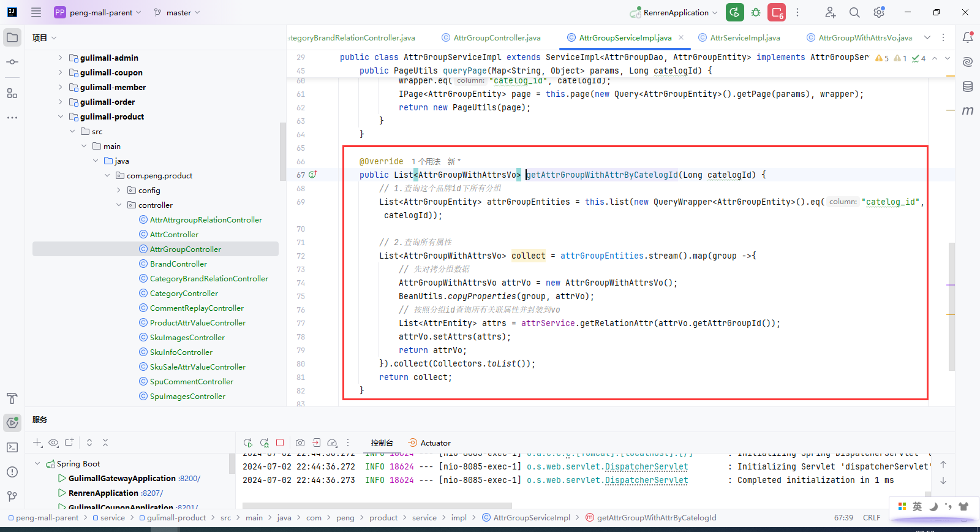The height and width of the screenshot is (532, 980).
Task: Open the Structure tool window icon
Action: tap(12, 93)
